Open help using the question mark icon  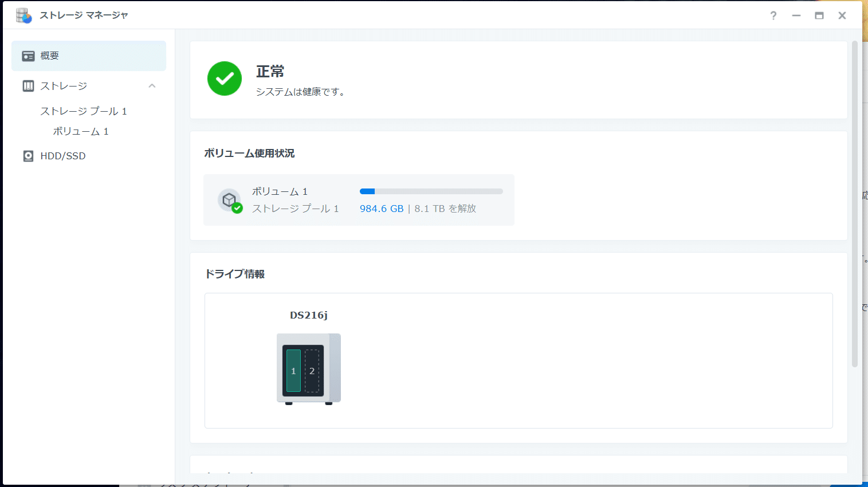pyautogui.click(x=773, y=15)
